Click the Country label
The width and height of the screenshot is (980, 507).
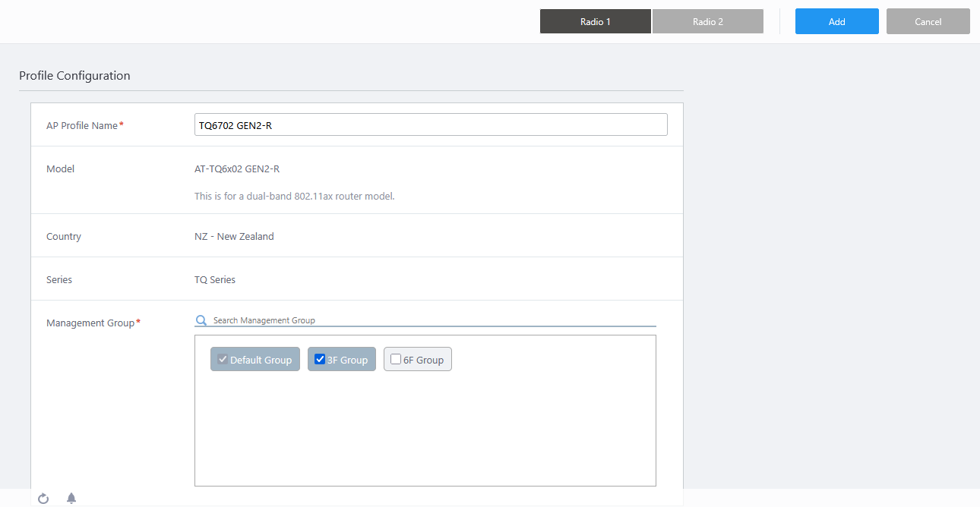(64, 236)
